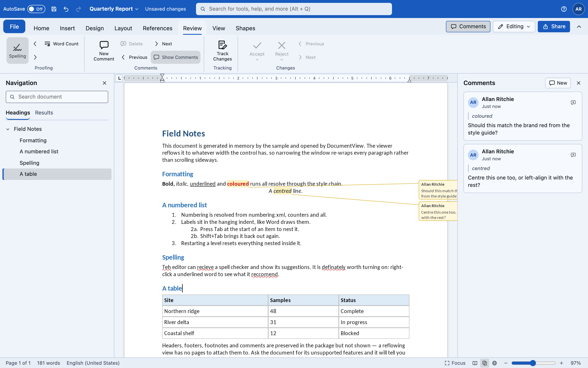Switch to the View tab
588x368 pixels.
point(219,28)
